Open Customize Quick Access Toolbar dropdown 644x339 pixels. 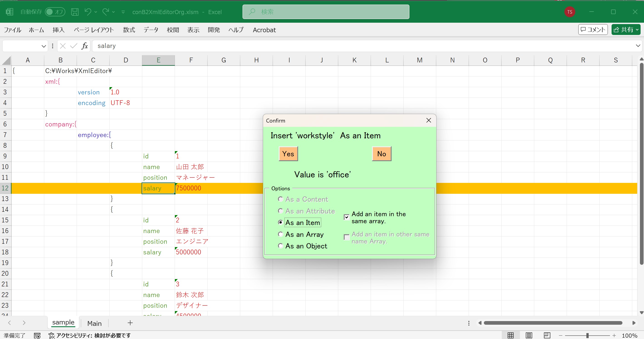(123, 12)
